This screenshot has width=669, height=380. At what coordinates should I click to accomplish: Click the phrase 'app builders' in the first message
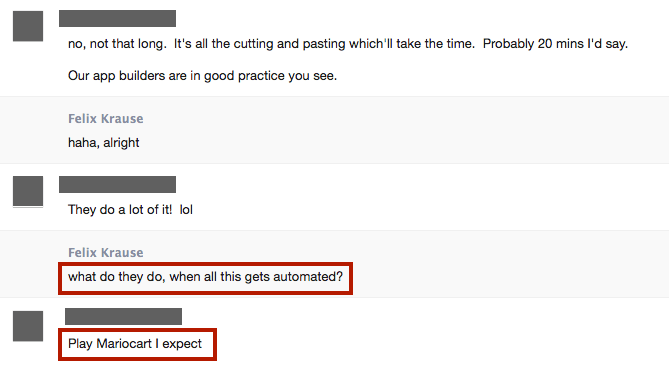tap(129, 76)
